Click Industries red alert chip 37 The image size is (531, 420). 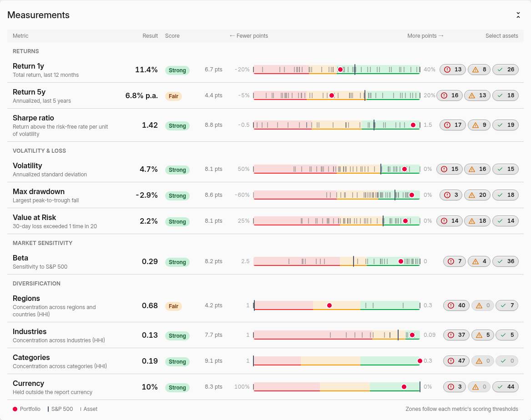456,335
